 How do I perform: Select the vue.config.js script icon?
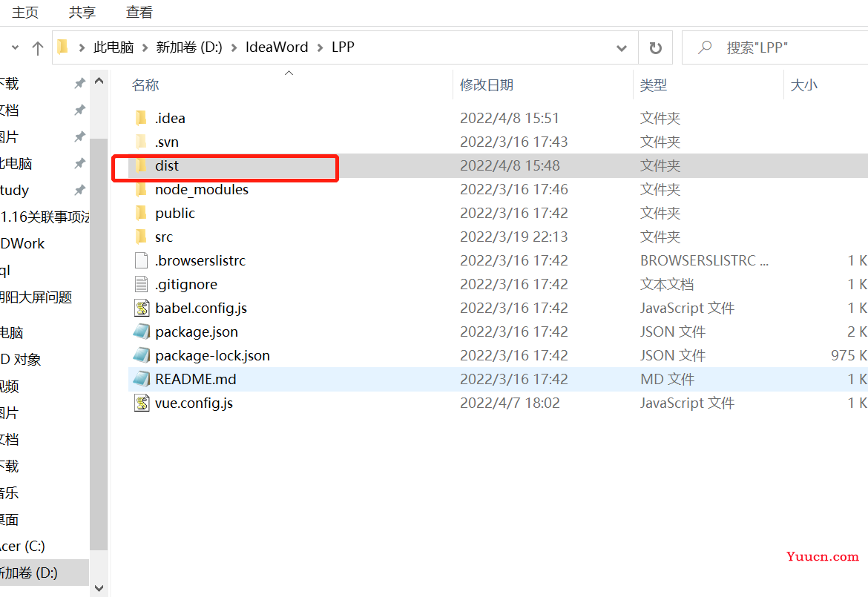pos(142,403)
